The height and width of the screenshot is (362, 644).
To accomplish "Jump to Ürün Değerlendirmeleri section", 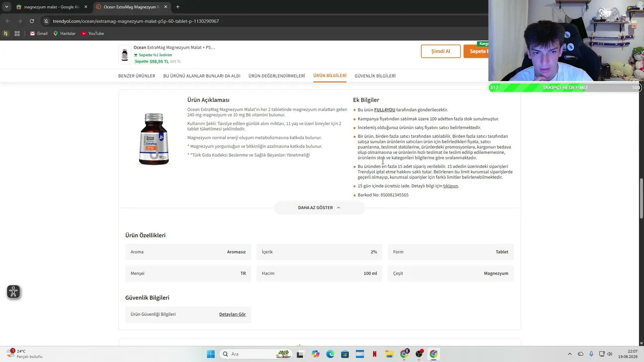I will click(277, 76).
